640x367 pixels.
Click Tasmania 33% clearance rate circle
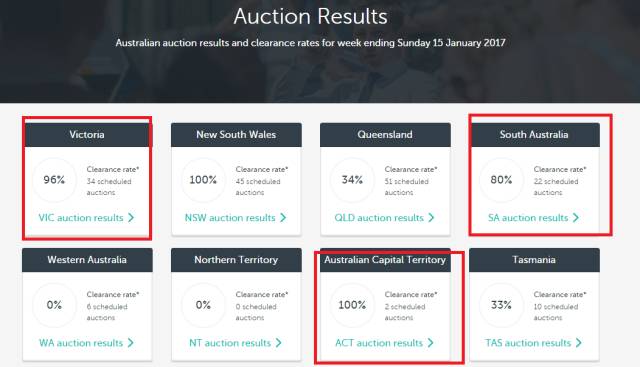pyautogui.click(x=501, y=305)
